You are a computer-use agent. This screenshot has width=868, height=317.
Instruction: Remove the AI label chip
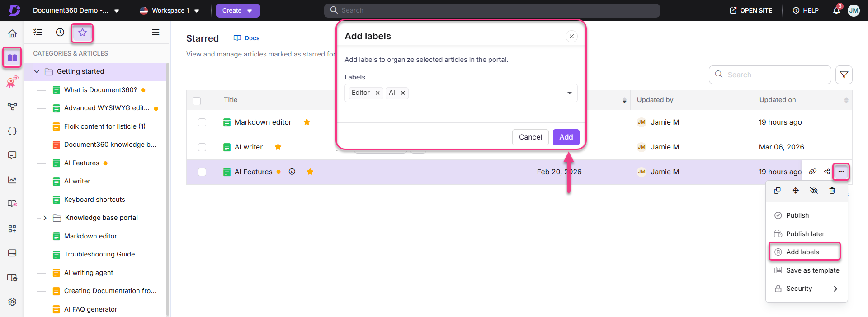pos(403,93)
